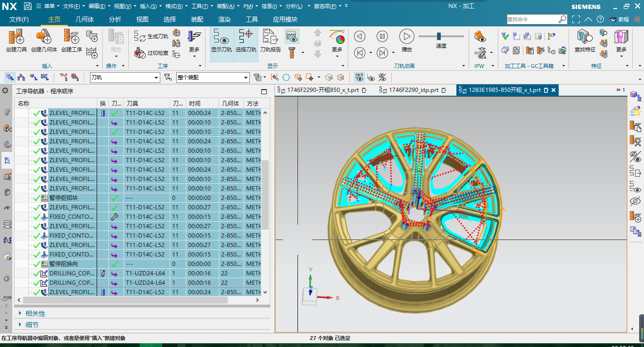Click 机床 view icon in navigator toolbar
This screenshot has height=347, width=644.
21,77
